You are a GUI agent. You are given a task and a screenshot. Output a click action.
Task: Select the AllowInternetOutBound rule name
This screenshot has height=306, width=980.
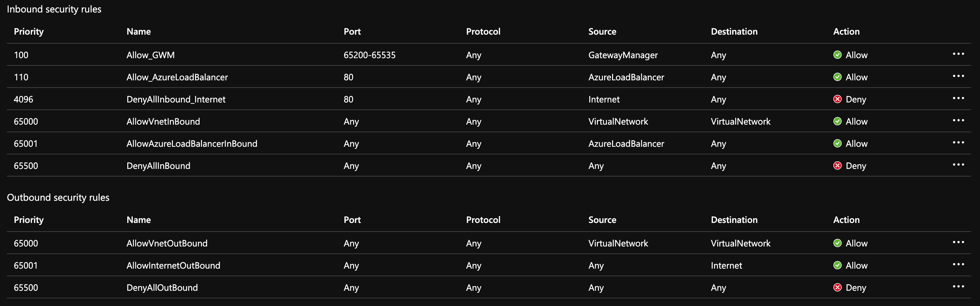(174, 265)
